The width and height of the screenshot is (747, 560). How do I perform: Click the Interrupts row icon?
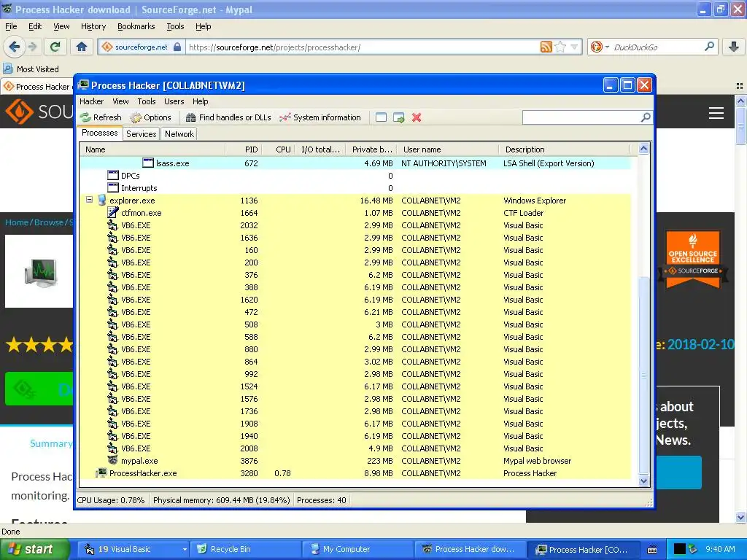click(113, 187)
